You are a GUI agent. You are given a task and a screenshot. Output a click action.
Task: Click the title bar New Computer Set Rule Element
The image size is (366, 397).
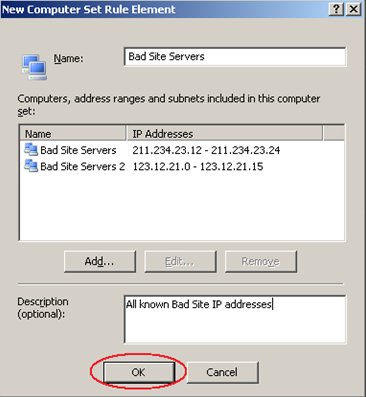(x=89, y=9)
